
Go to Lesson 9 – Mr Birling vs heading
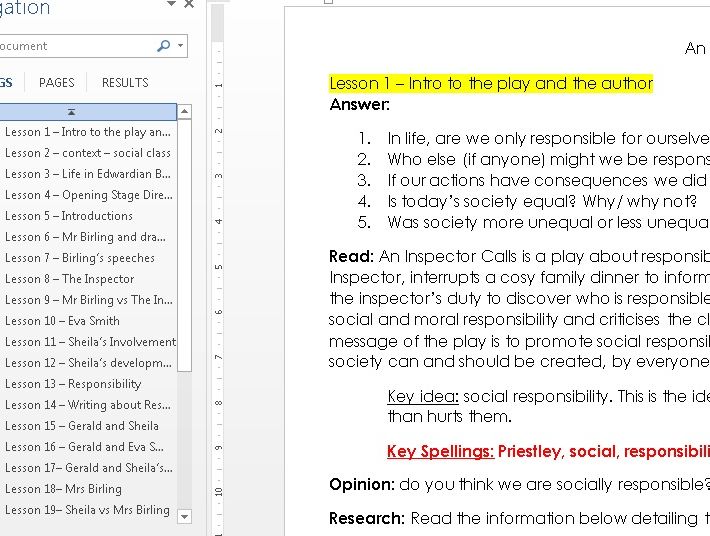point(88,300)
